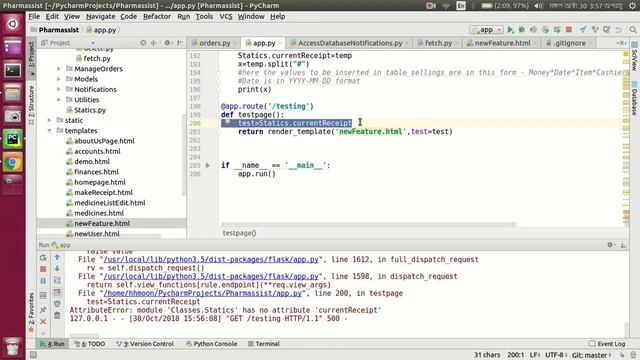The width and height of the screenshot is (640, 360).
Task: Collapse all in the Project panel
Action: pos(154,42)
